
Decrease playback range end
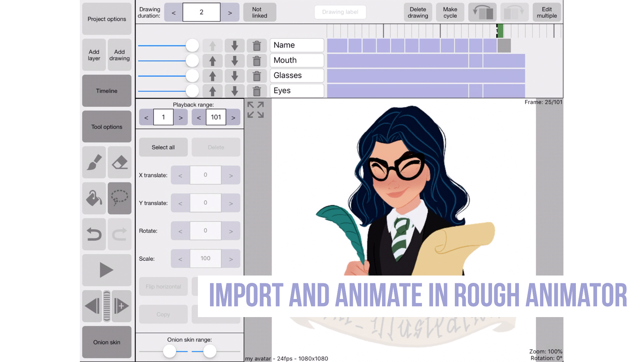click(x=199, y=117)
